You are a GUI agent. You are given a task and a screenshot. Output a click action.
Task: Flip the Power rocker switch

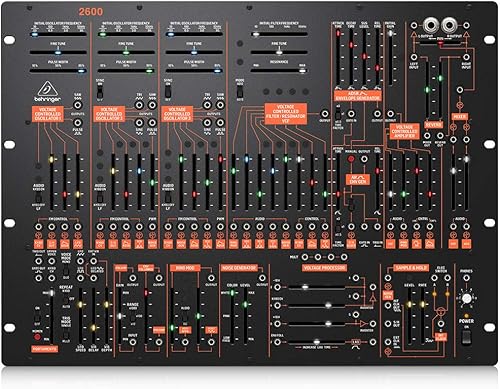pos(466,338)
